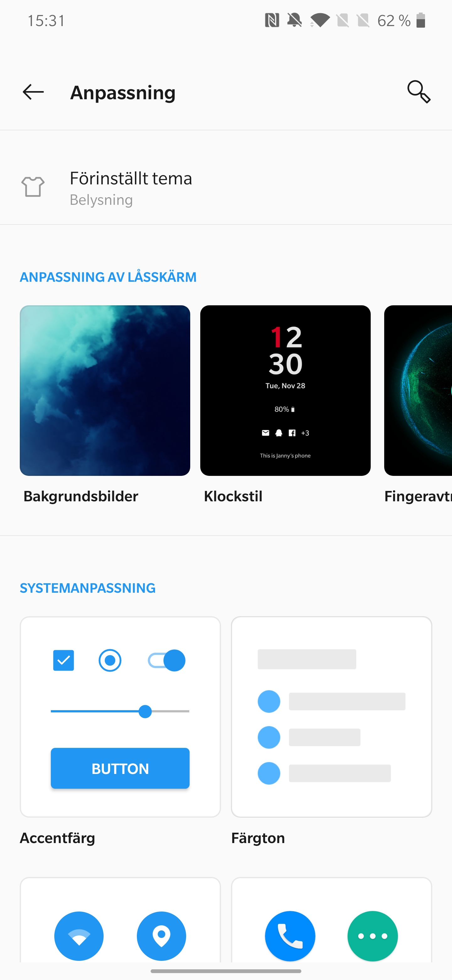Tap the battery icon in status bar

pos(420,20)
